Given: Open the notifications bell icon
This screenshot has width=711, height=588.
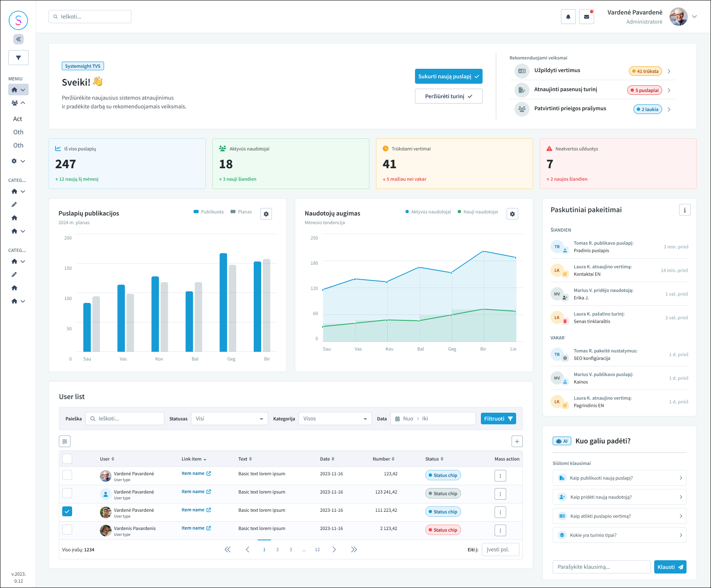Looking at the screenshot, I should [x=568, y=17].
